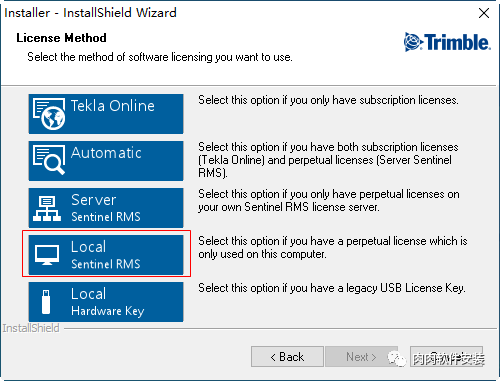Click the subscription licenses description text
This screenshot has height=381, width=500.
coord(328,100)
